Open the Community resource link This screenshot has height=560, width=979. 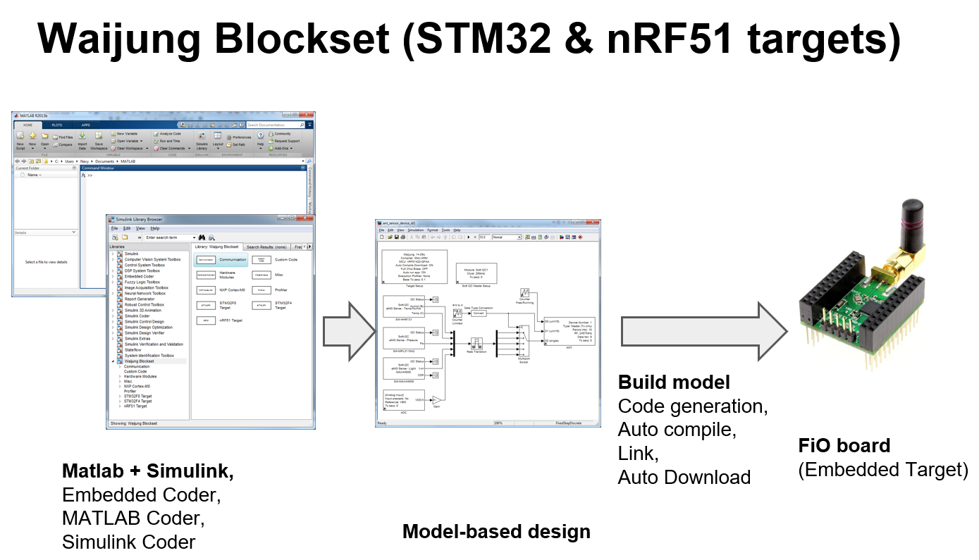pyautogui.click(x=279, y=134)
